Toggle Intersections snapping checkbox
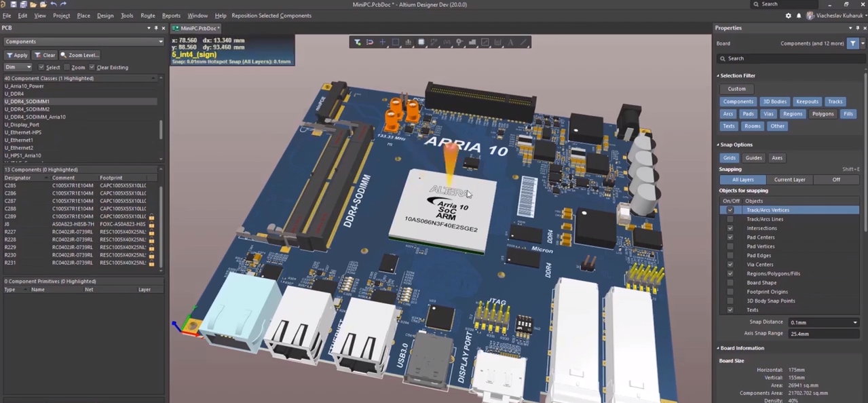This screenshot has height=403, width=868. 730,228
